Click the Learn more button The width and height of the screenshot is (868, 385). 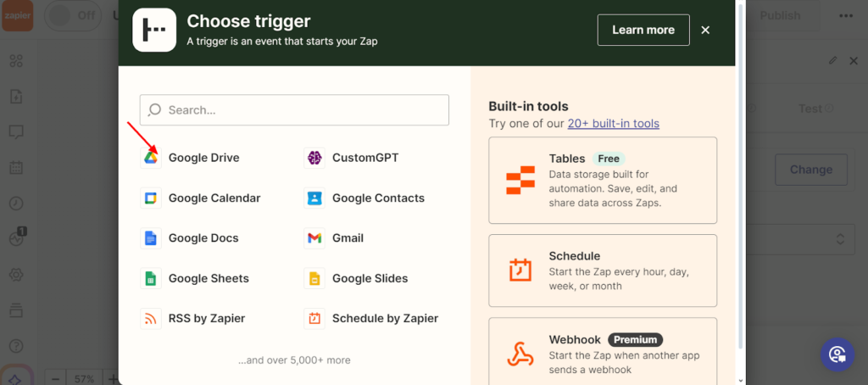tap(643, 30)
